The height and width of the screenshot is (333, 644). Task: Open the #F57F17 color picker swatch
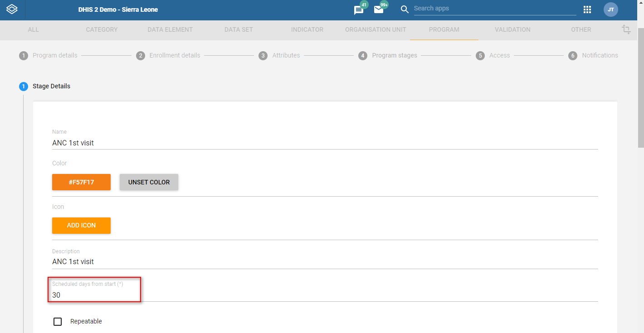(81, 182)
